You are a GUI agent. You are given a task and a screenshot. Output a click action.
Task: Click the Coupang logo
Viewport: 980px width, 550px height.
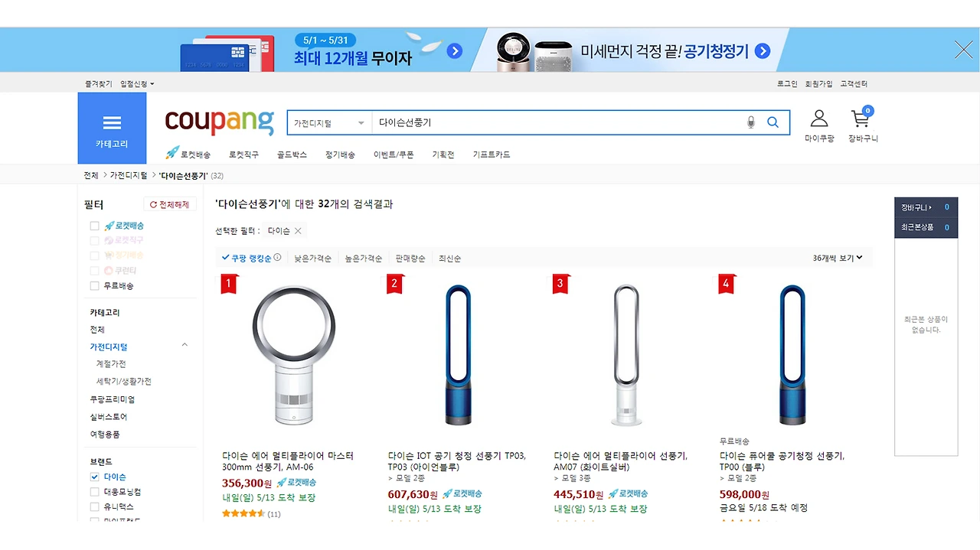pos(219,122)
